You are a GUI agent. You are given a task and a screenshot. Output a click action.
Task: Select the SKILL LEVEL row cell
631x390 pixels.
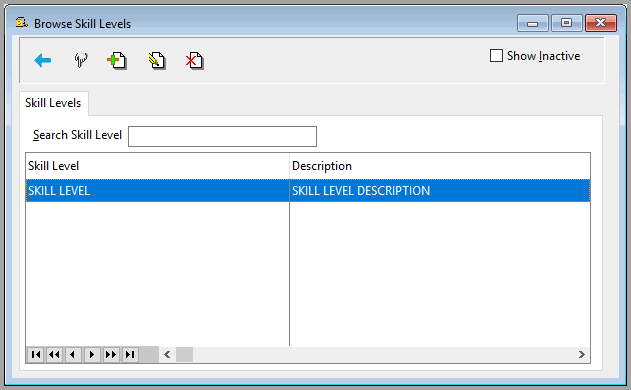pyautogui.click(x=157, y=190)
